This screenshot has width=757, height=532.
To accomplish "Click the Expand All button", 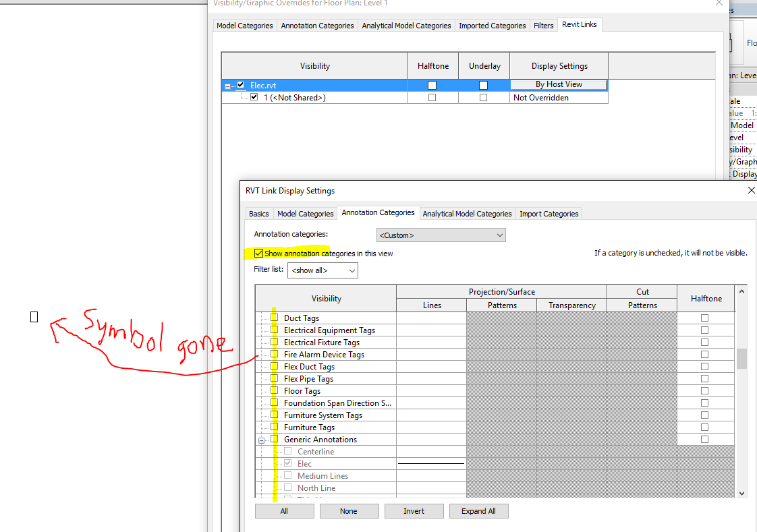I will click(x=478, y=510).
